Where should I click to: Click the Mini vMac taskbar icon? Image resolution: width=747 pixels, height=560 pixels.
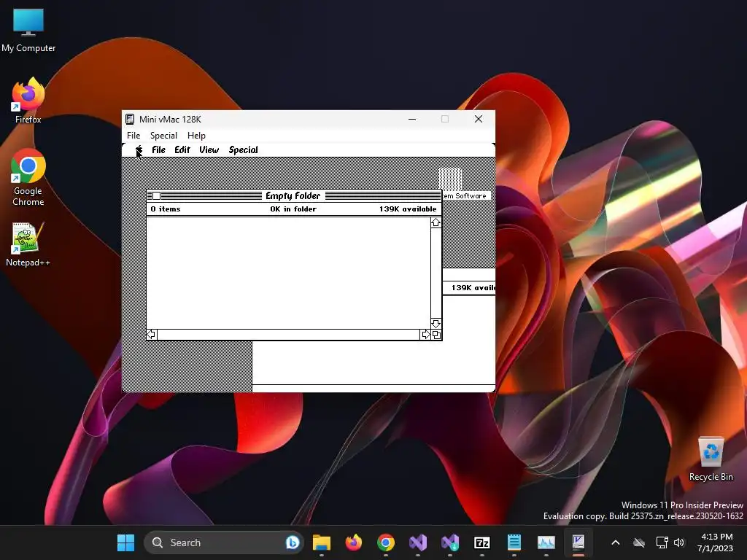(578, 542)
